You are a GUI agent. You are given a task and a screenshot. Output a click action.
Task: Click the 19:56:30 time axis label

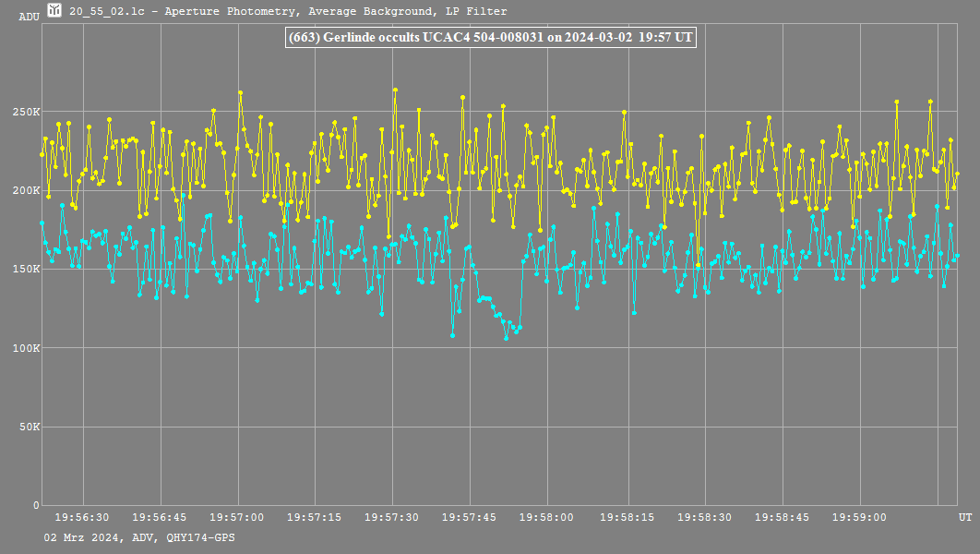[x=83, y=518]
